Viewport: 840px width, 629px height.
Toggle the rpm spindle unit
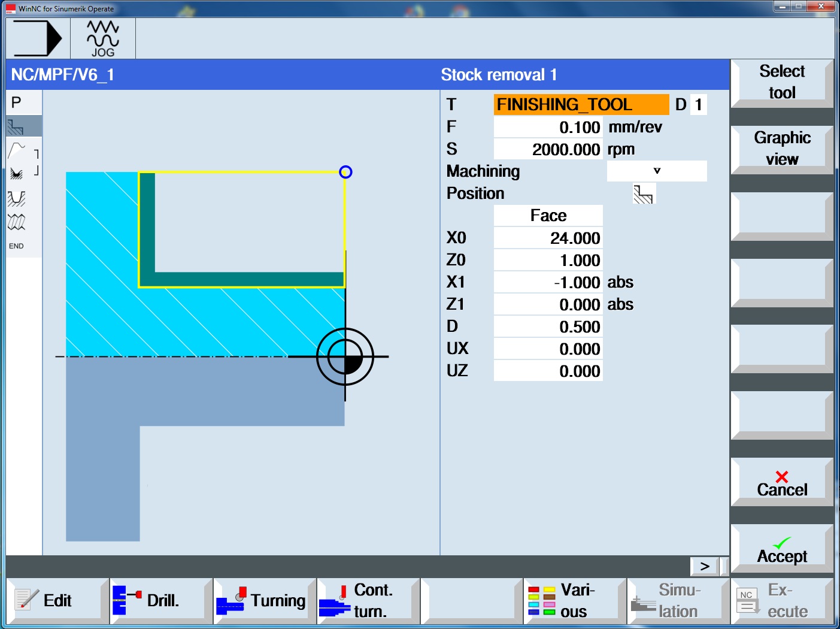click(621, 149)
